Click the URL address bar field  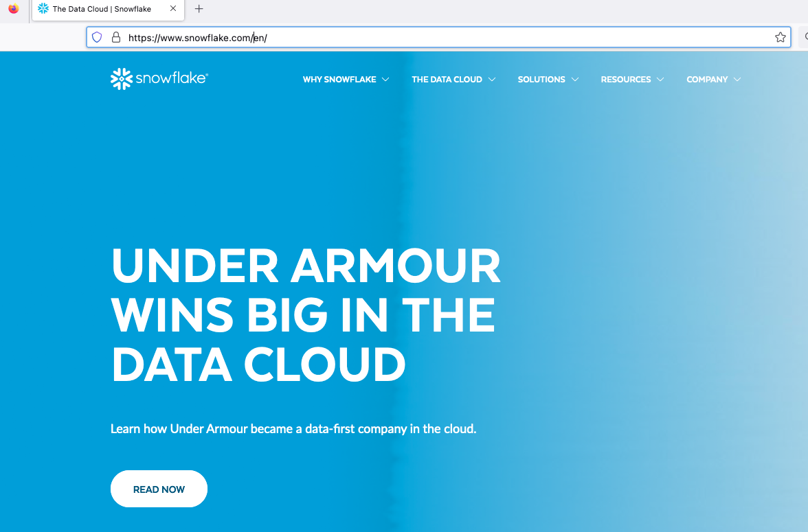pyautogui.click(x=438, y=37)
